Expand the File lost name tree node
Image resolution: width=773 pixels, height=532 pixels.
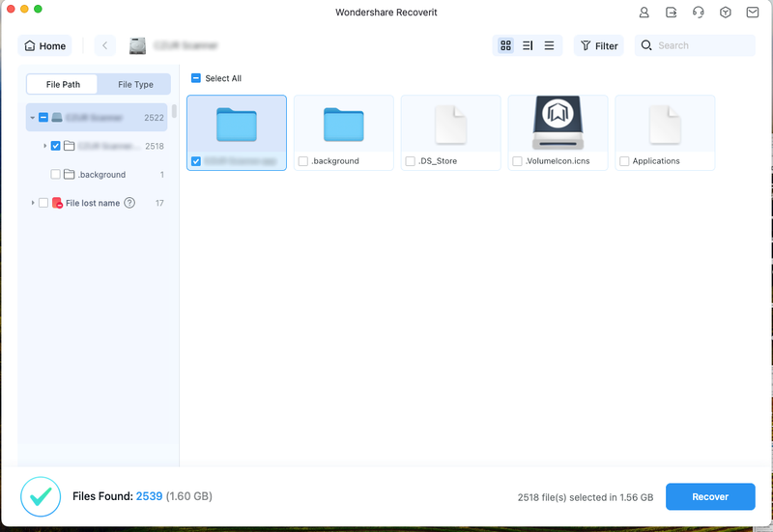tap(33, 203)
